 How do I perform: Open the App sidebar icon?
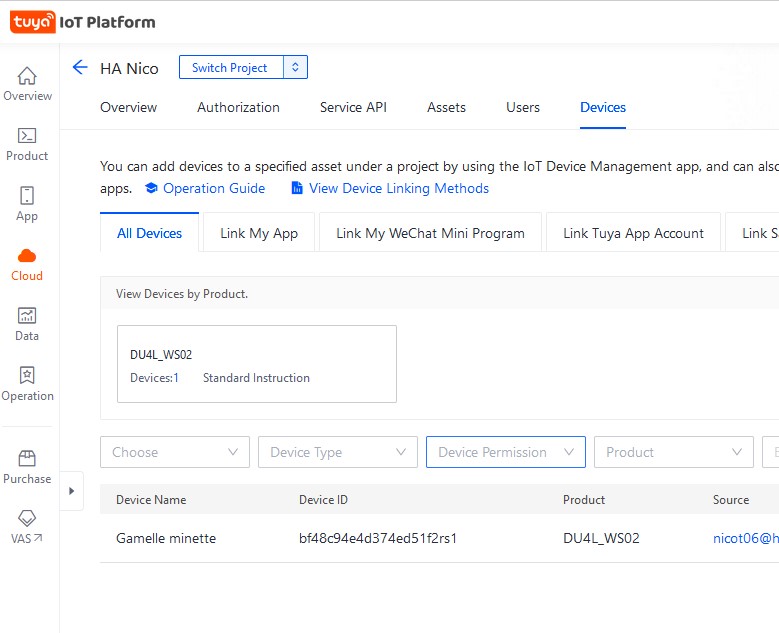(x=27, y=195)
